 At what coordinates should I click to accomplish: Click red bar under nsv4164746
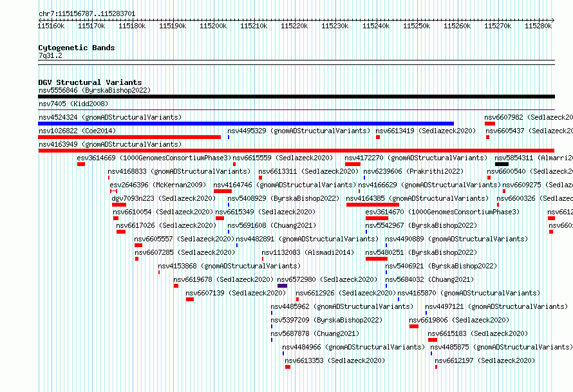click(x=223, y=191)
